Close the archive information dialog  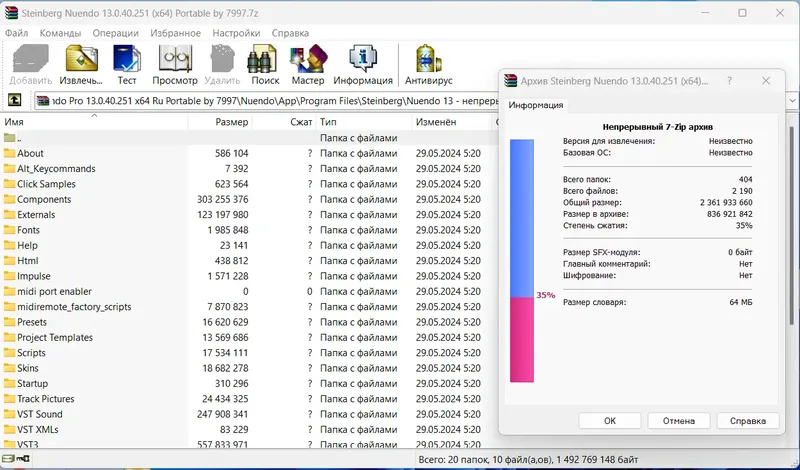pyautogui.click(x=765, y=81)
